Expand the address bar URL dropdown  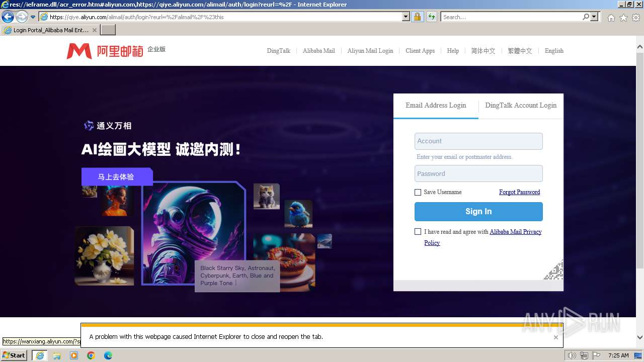(406, 17)
